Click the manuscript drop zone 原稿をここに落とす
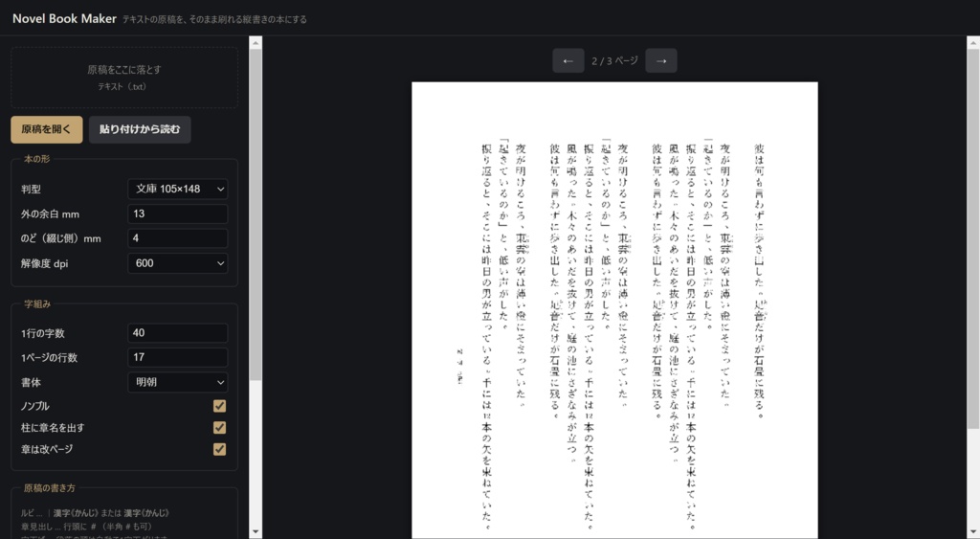The image size is (980, 539). coord(124,78)
